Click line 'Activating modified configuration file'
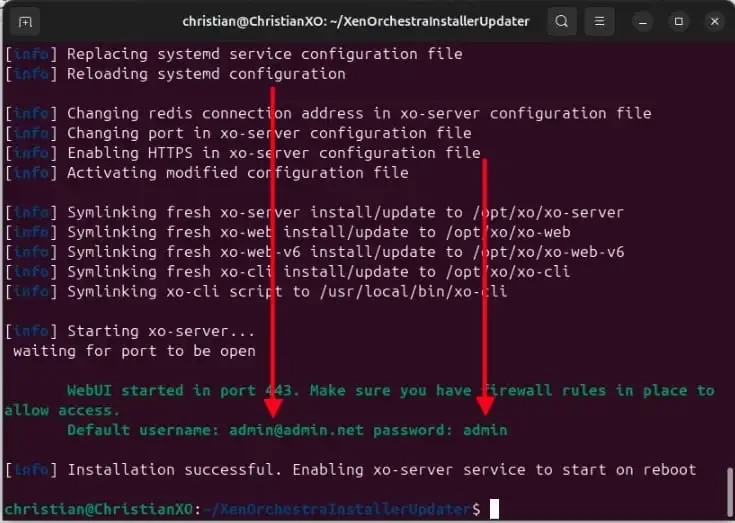Screen dimensions: 735x523 click(207, 173)
